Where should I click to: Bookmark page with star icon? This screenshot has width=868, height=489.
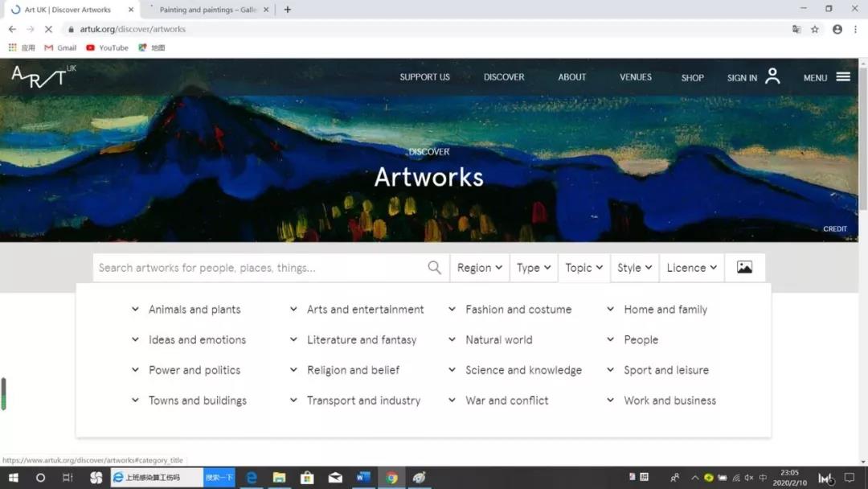815,29
